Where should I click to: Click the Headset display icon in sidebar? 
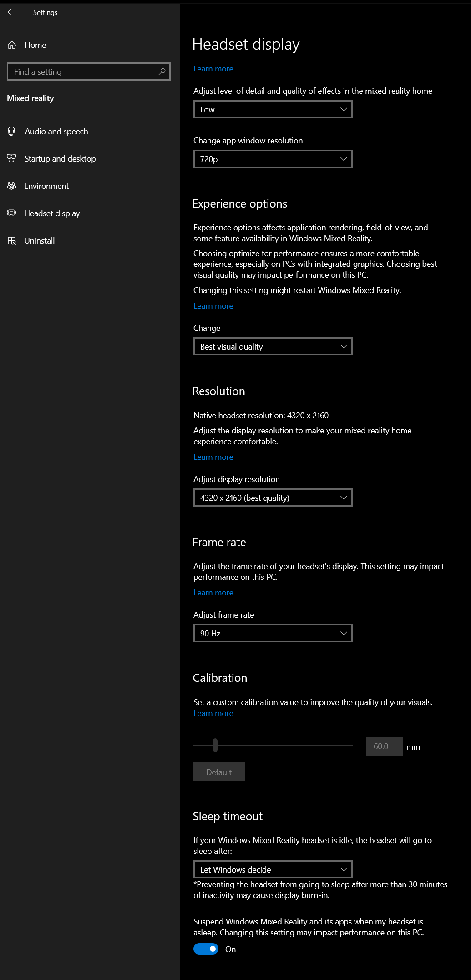[x=12, y=213]
